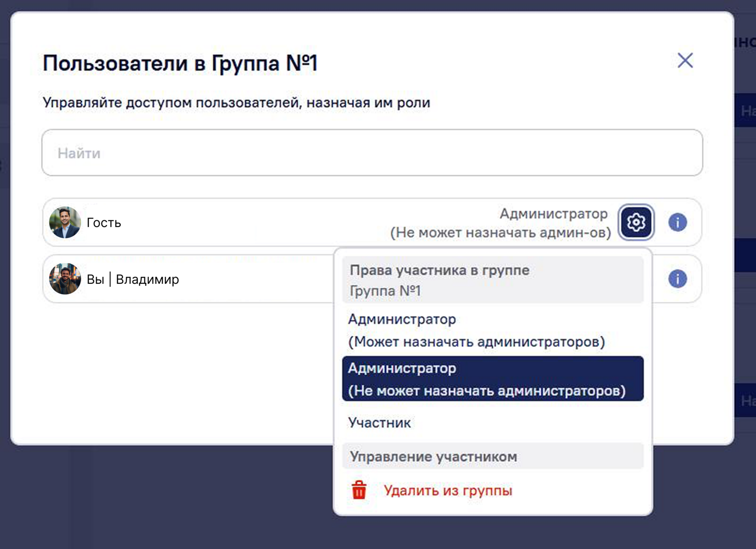Click the gear icon for Гость
The height and width of the screenshot is (549, 756).
[636, 222]
